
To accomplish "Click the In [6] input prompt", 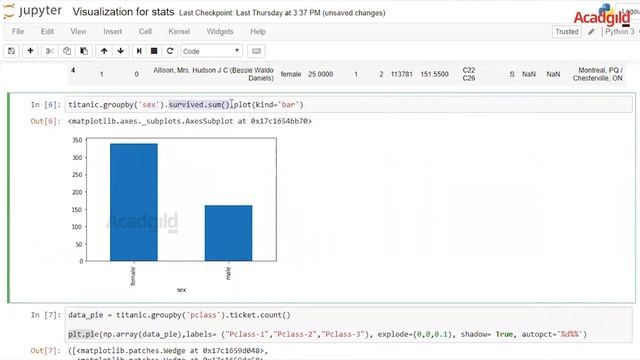I will pos(46,105).
